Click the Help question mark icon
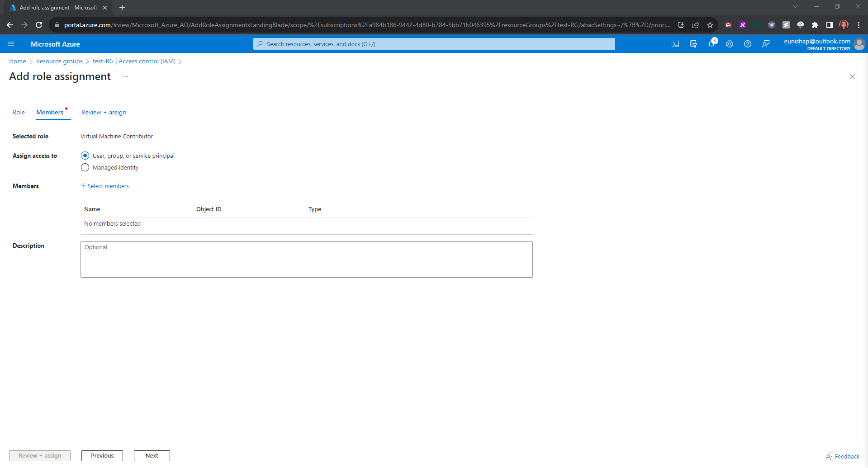The height and width of the screenshot is (468, 868). (748, 44)
